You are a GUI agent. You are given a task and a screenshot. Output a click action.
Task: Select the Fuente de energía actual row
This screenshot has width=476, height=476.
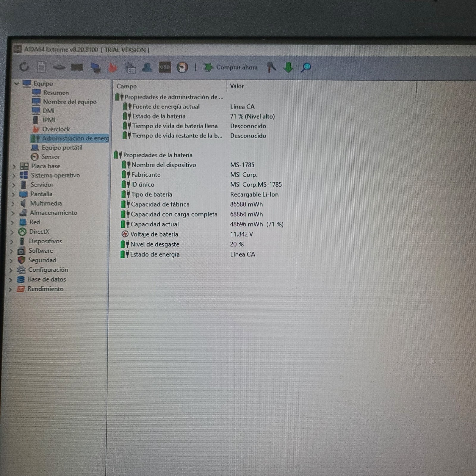189,107
